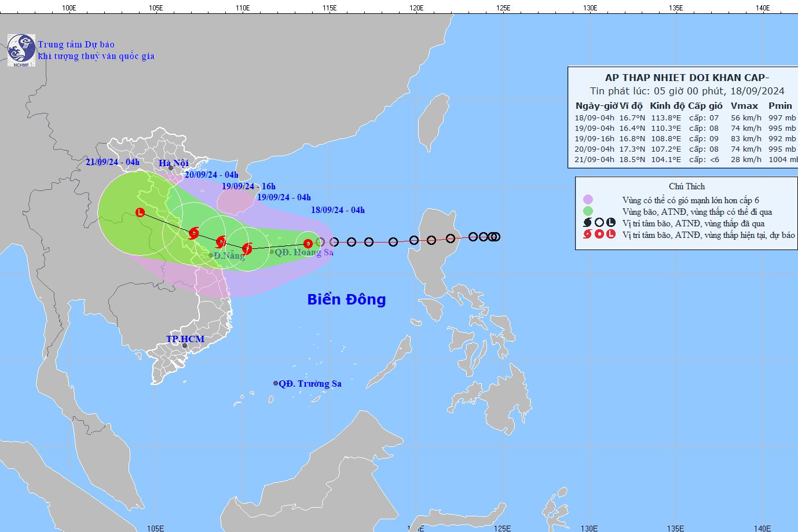Screen dimensions: 798x532
Task: Click the '110E' longitude tick label
Action: pyautogui.click(x=242, y=8)
